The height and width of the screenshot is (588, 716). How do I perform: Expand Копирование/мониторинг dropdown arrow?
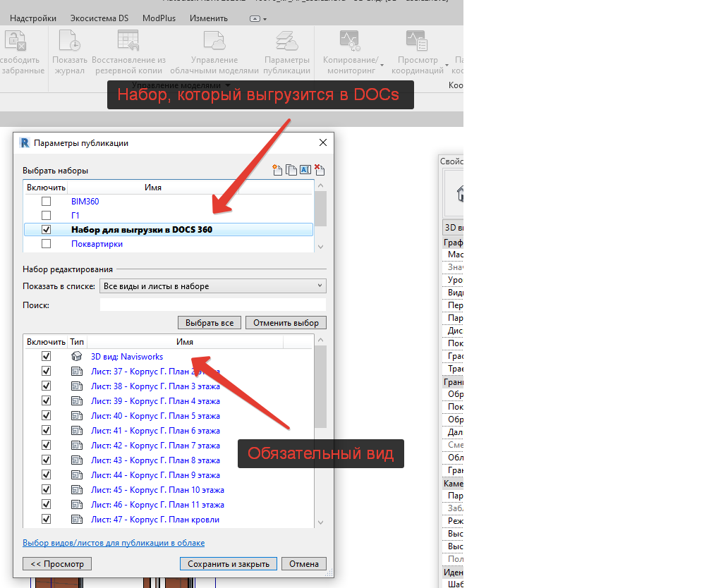382,66
